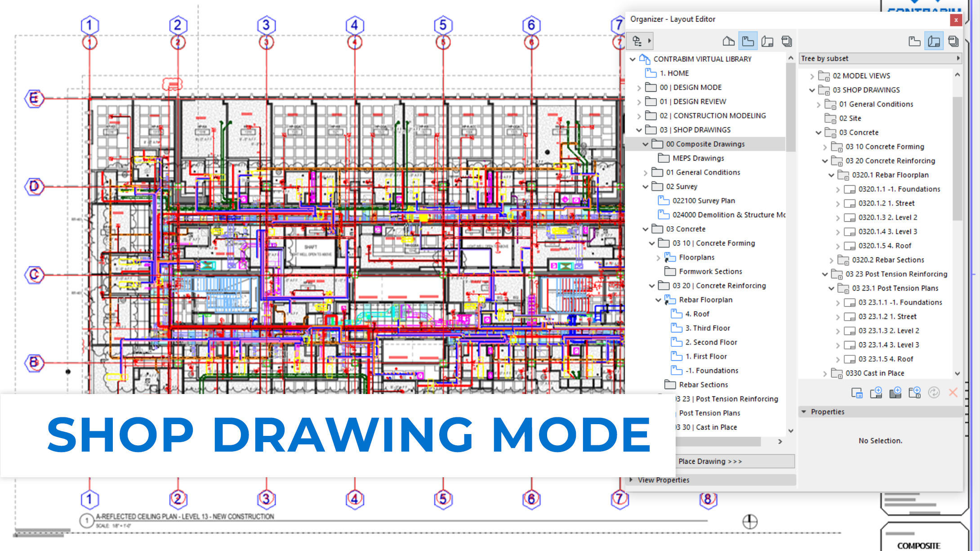Screen dimensions: 980x551
Task: Switch left pane to Project Map icon
Action: click(x=728, y=41)
